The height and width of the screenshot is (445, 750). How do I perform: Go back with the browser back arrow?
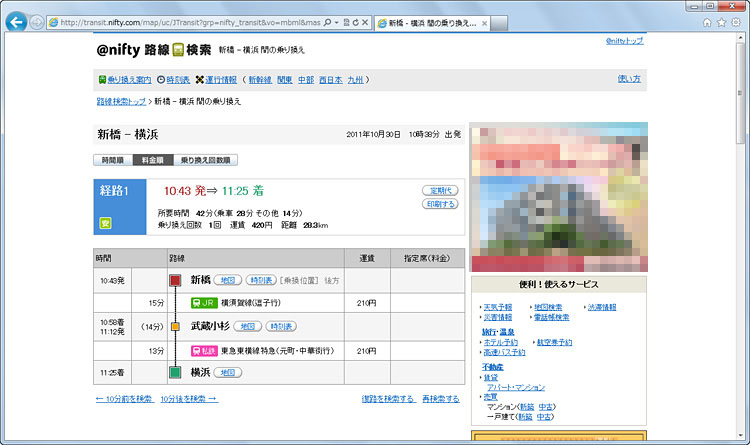point(16,22)
